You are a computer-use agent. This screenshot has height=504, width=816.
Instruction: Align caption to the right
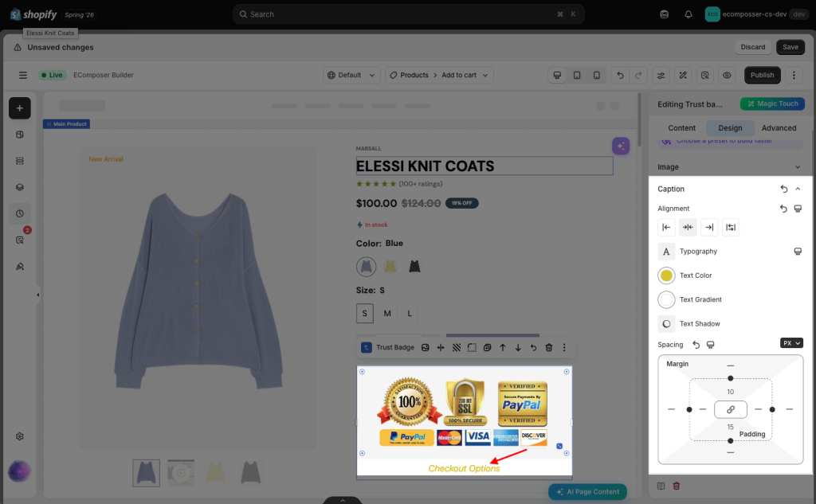(709, 227)
